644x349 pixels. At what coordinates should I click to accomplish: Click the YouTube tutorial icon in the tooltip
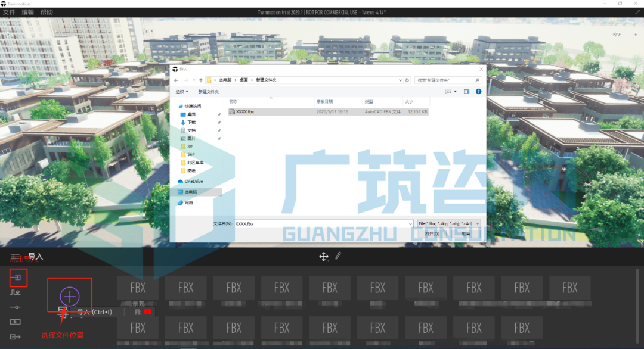click(147, 312)
